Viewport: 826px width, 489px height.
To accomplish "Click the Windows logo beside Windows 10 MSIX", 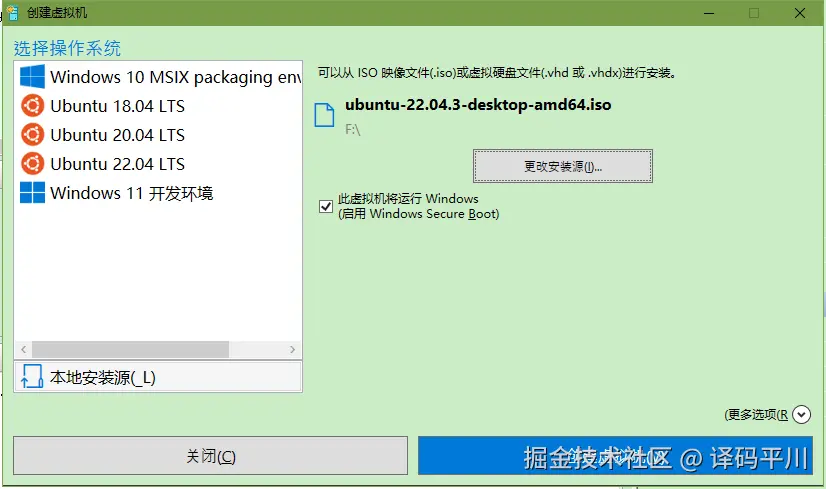I will pos(32,76).
